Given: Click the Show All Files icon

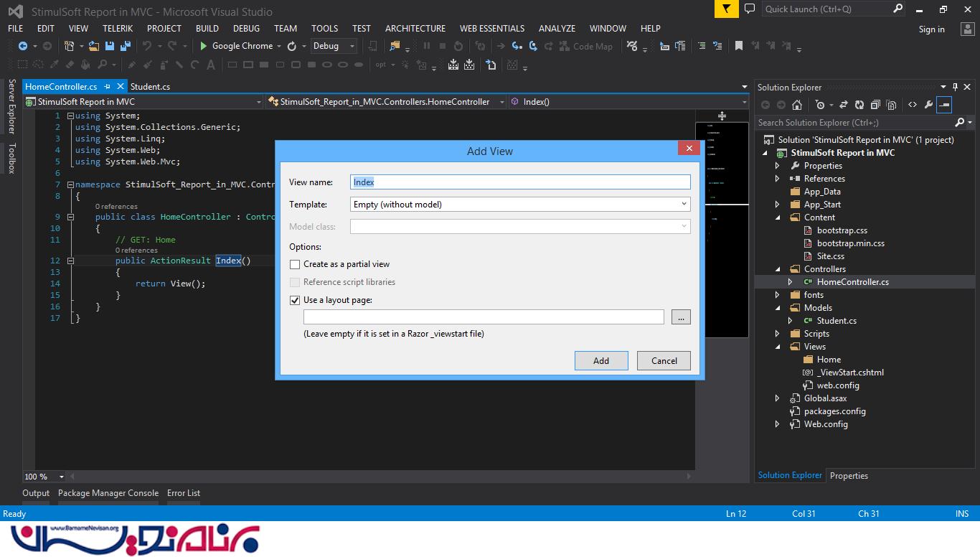Looking at the screenshot, I should [890, 105].
